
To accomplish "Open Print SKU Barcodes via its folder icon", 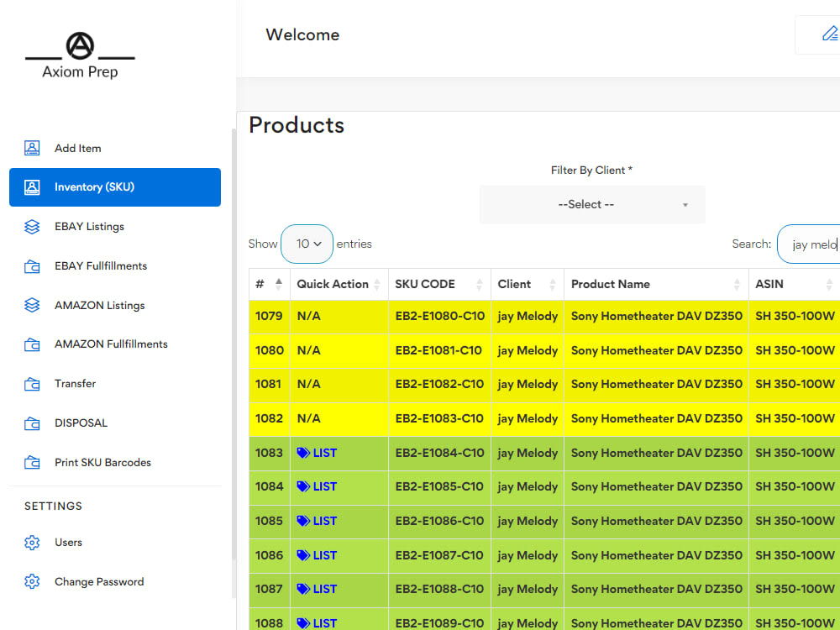I will [x=31, y=462].
